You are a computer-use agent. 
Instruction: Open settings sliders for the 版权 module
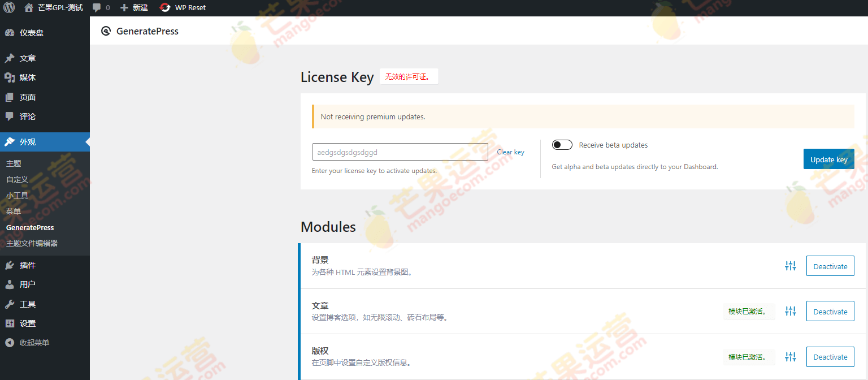click(790, 357)
